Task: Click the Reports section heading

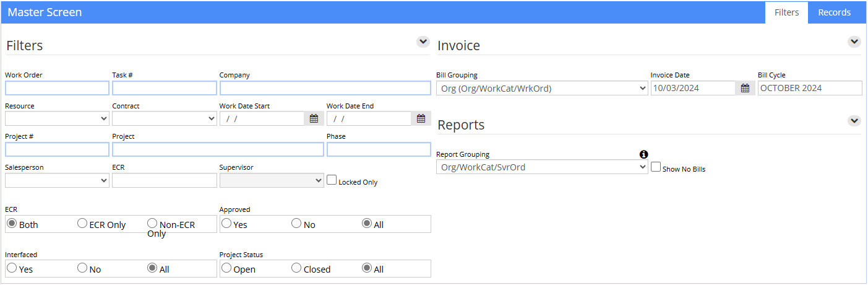Action: point(461,125)
